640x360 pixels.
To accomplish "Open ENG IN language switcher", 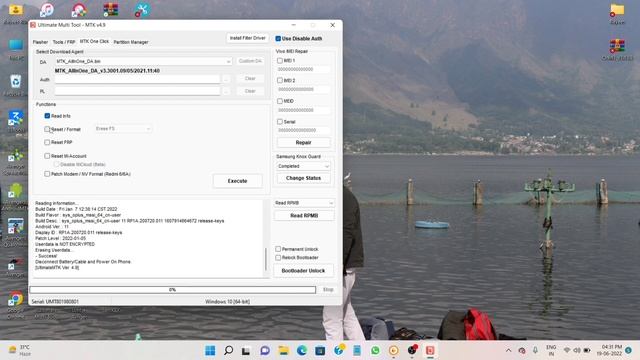I will tap(551, 350).
